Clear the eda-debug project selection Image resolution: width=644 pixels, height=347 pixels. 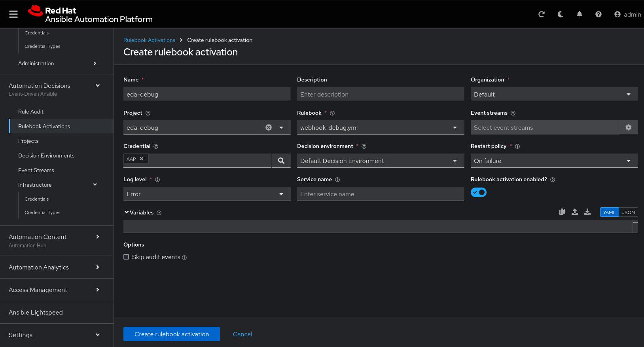(x=269, y=127)
